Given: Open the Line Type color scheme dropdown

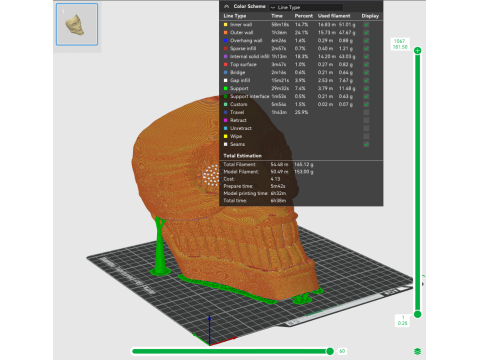Looking at the screenshot, I should tap(306, 7).
